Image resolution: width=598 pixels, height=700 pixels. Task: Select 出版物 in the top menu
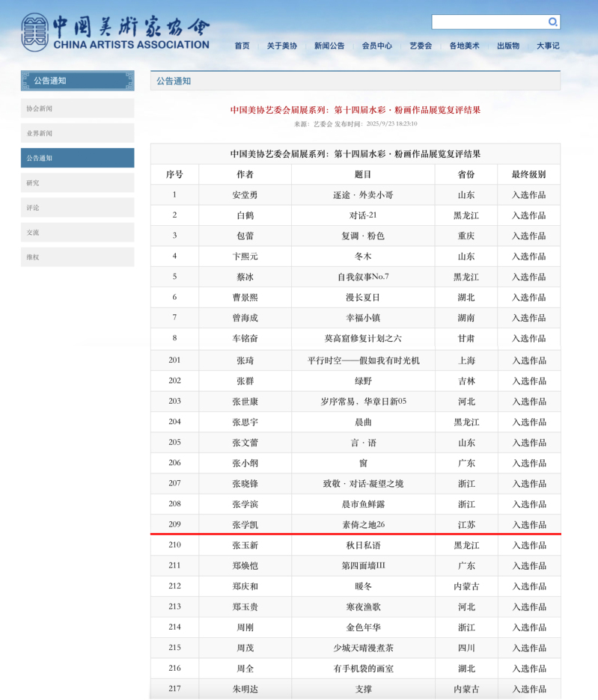(x=508, y=46)
